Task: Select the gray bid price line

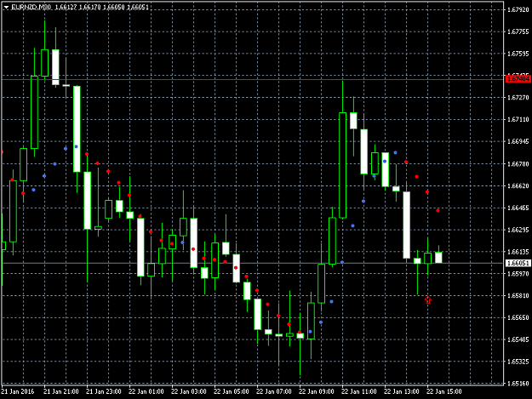Action: [253, 263]
